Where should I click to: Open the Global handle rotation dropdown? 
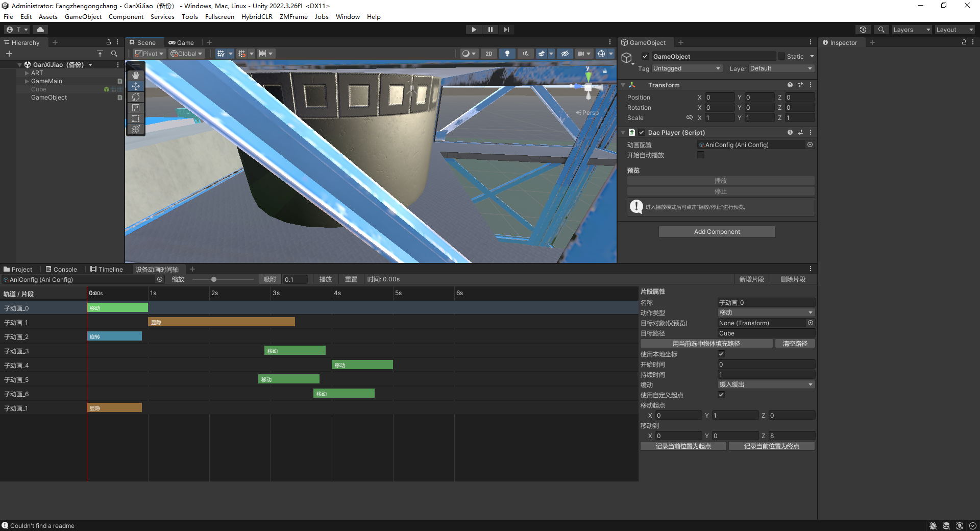186,54
